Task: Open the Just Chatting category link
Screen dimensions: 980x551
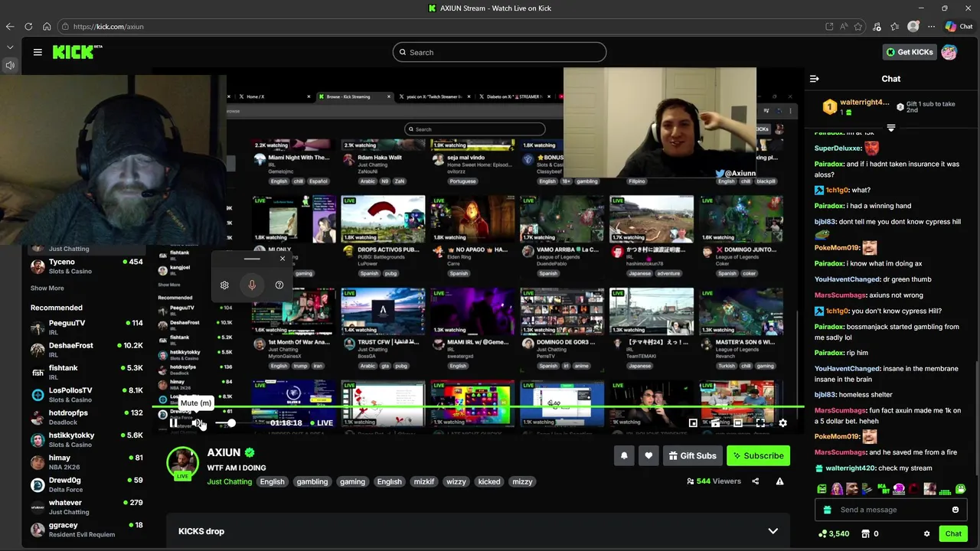Action: (229, 481)
